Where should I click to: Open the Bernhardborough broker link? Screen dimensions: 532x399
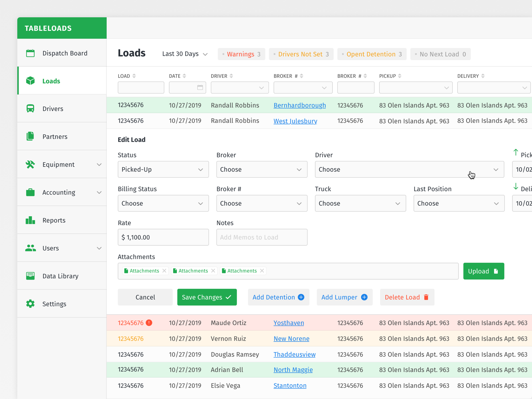click(x=300, y=105)
